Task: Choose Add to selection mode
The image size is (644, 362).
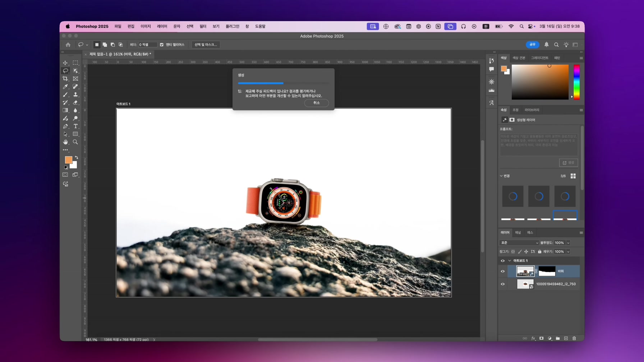Action: click(x=105, y=45)
